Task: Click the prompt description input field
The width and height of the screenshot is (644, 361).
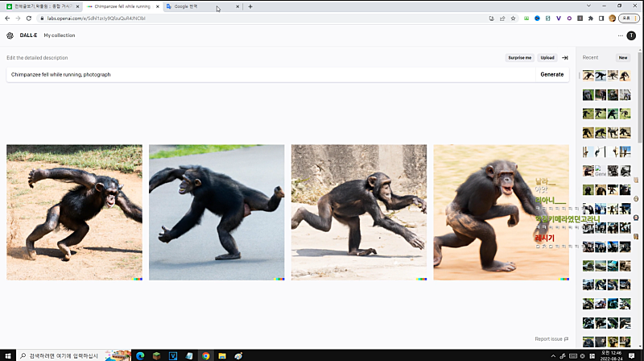Action: pyautogui.click(x=271, y=74)
